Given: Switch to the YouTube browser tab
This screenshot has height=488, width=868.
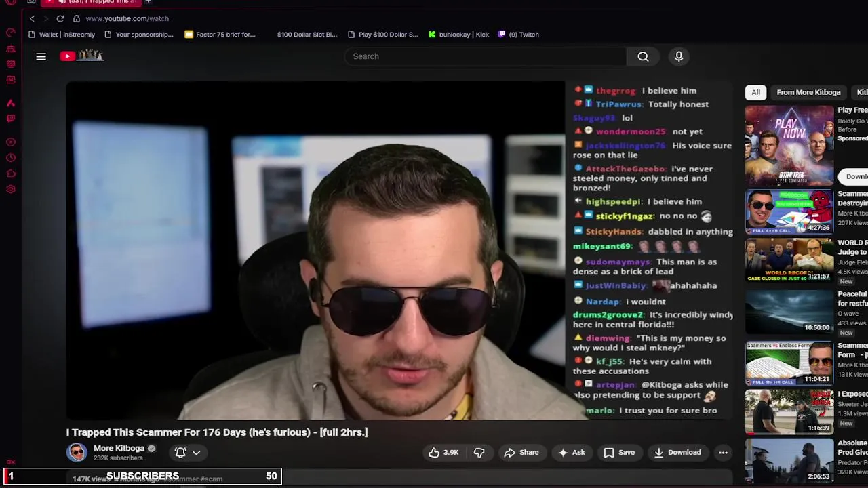Looking at the screenshot, I should click(91, 2).
